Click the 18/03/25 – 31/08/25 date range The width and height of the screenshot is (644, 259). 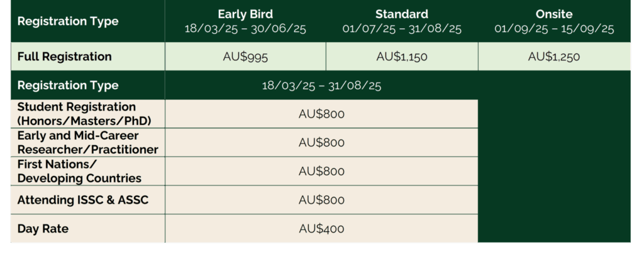(x=321, y=85)
